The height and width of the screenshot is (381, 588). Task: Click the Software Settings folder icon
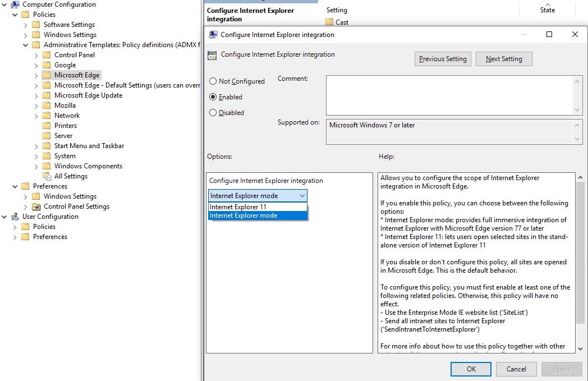pos(36,25)
